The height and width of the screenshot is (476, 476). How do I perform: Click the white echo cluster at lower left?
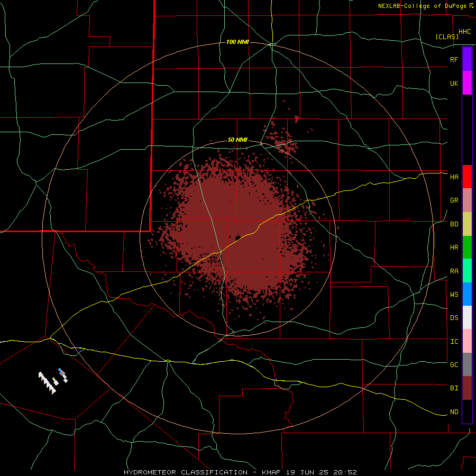point(48,383)
